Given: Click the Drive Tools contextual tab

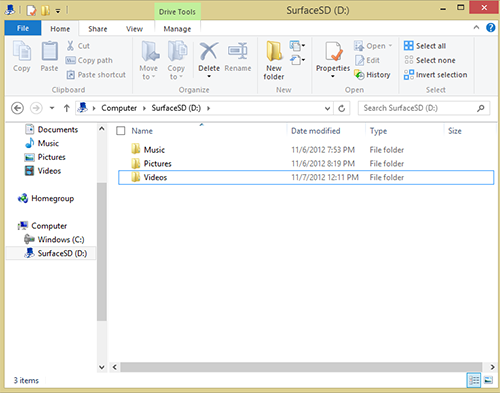Looking at the screenshot, I should pyautogui.click(x=177, y=12).
